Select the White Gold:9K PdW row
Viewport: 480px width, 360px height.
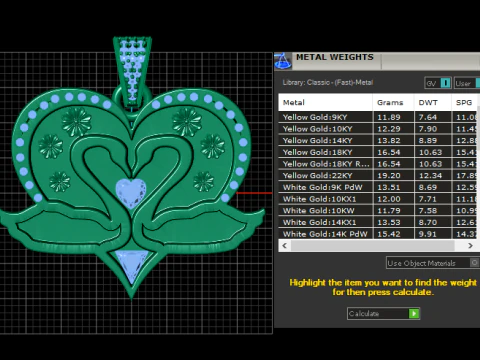378,187
